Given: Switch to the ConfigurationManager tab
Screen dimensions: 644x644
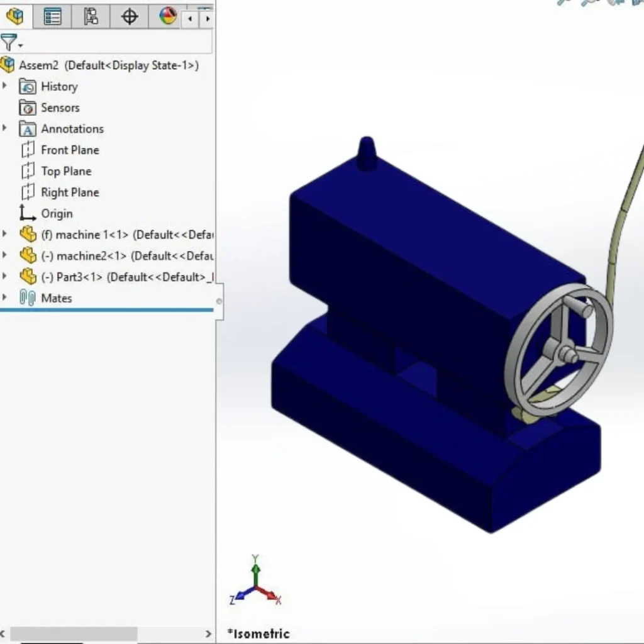Looking at the screenshot, I should click(x=91, y=17).
